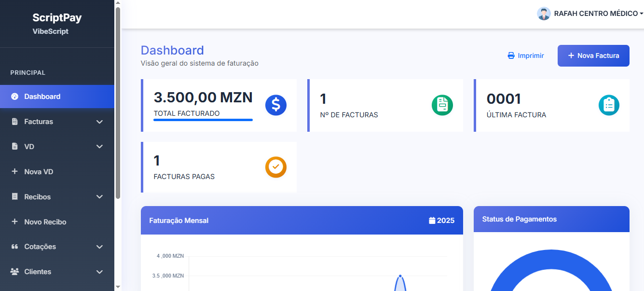Viewport: 644px width, 291px height.
Task: Click the dollar sign total facturado icon
Action: (x=276, y=105)
